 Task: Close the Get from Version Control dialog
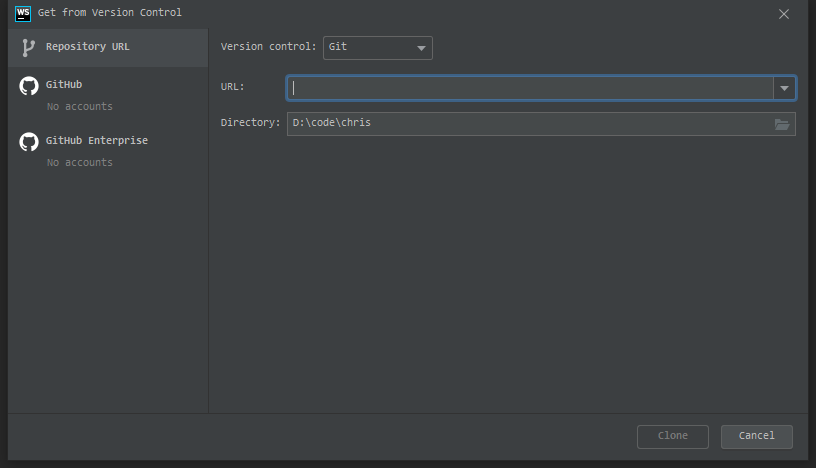(784, 14)
